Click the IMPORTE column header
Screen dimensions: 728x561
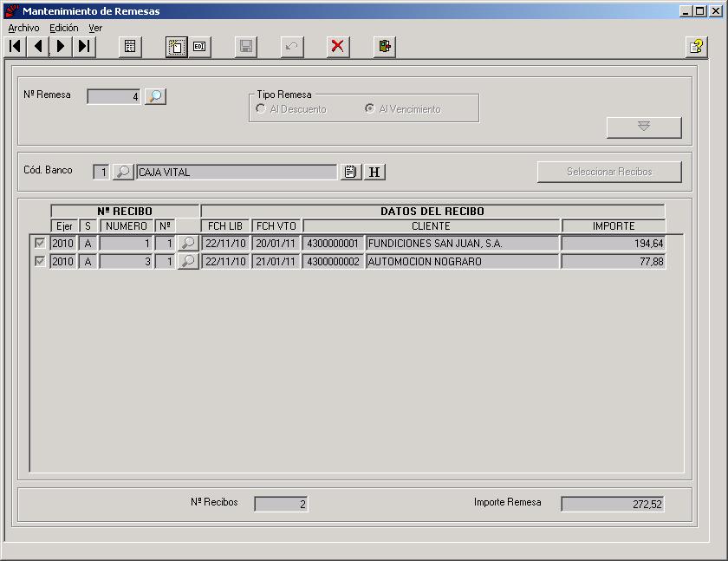pos(614,226)
